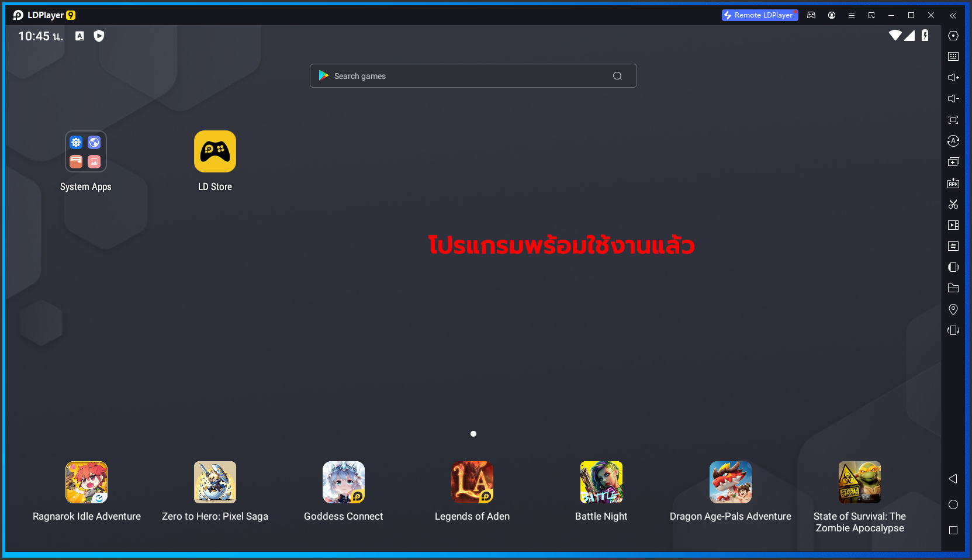This screenshot has height=560, width=972.
Task: Open the System Apps folder
Action: [x=85, y=151]
